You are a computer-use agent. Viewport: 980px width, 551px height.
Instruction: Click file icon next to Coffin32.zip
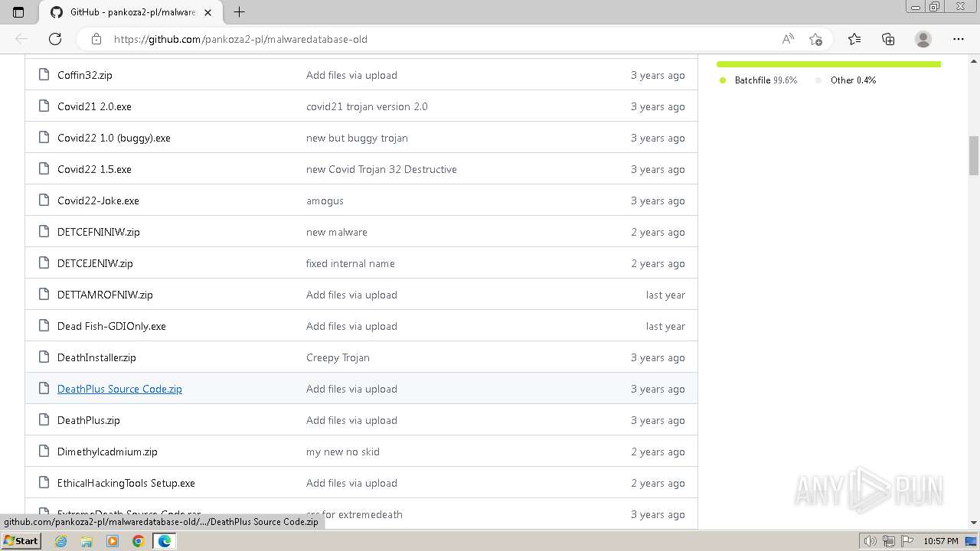click(44, 75)
